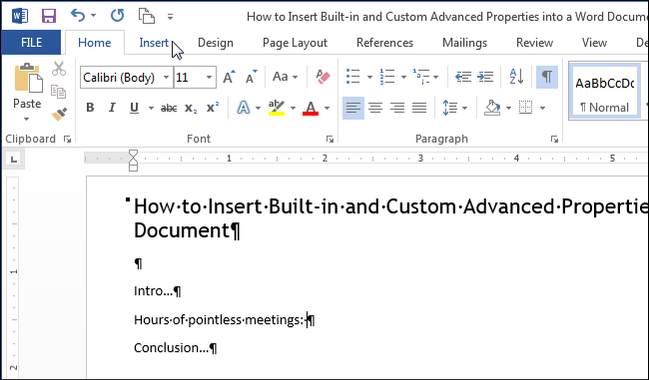Click the 'Conclusion...' line in document
Viewport: 649px width, 380px height.
pyautogui.click(x=175, y=348)
